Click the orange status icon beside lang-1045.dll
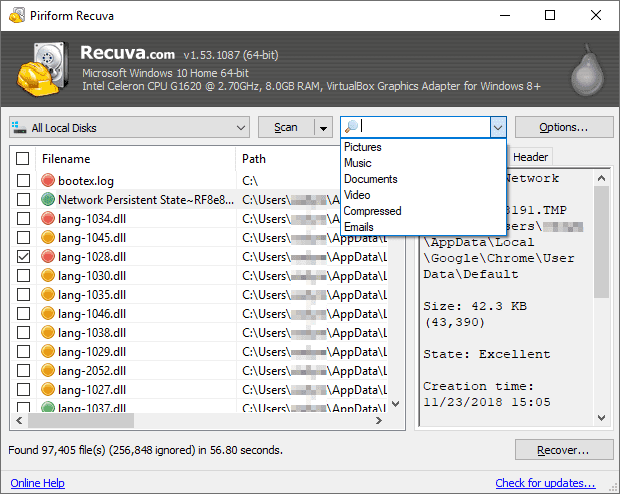Image resolution: width=620 pixels, height=494 pixels. click(48, 237)
